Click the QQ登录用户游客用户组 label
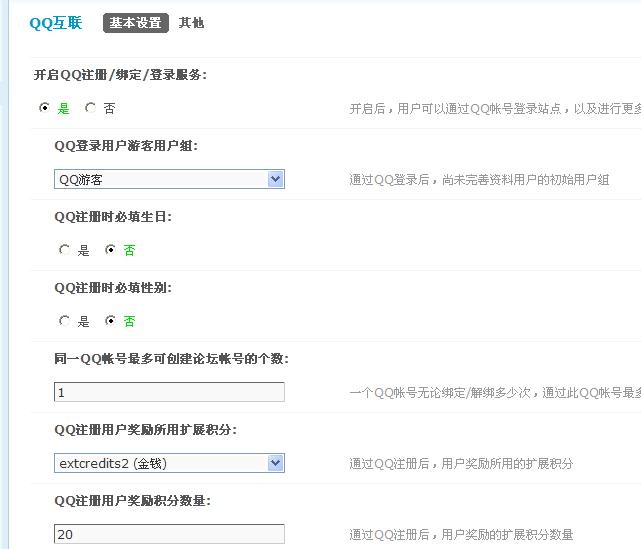The image size is (641, 549). 126,145
